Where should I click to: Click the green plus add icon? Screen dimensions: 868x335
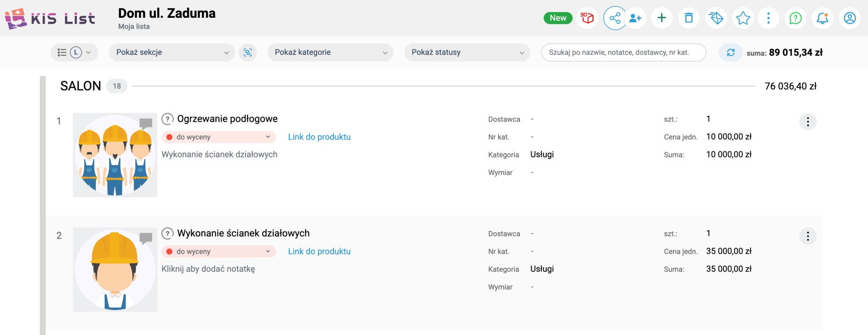[662, 18]
